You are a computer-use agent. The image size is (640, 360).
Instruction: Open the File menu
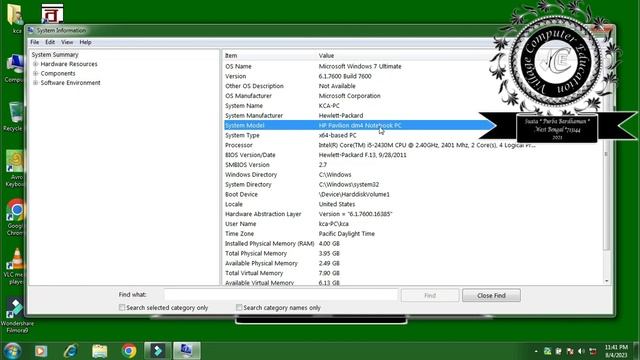pyautogui.click(x=35, y=42)
